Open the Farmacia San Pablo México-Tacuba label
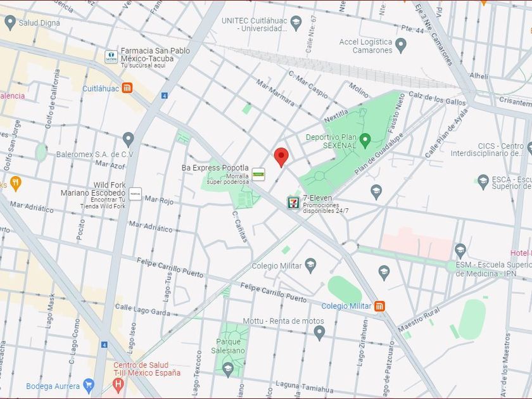This screenshot has height=399, width=532. 155,54
